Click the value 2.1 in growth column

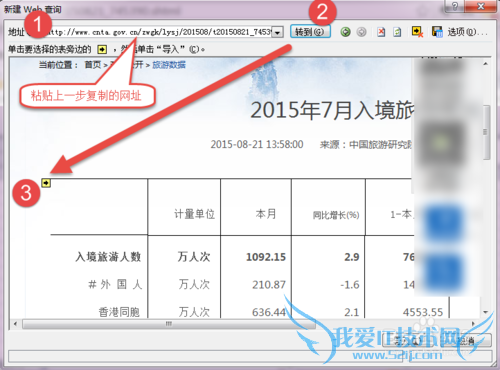[x=352, y=312]
